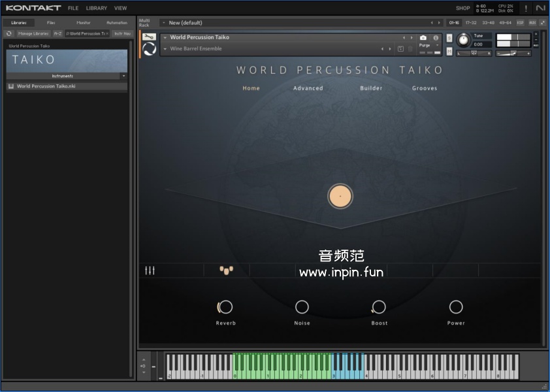Screen dimensions: 550x392
Task: Expand the Instruments dropdown arrow in the library
Action: (x=123, y=76)
